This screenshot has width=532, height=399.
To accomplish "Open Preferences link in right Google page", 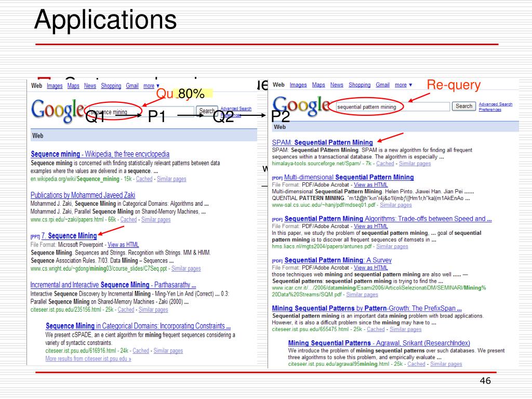I will point(490,110).
